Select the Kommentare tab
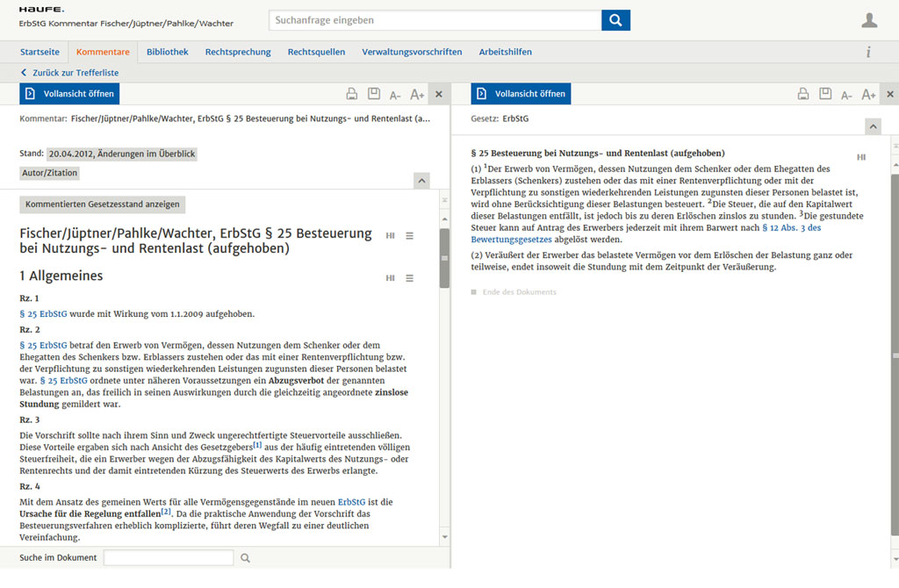The image size is (899, 588). [x=103, y=52]
